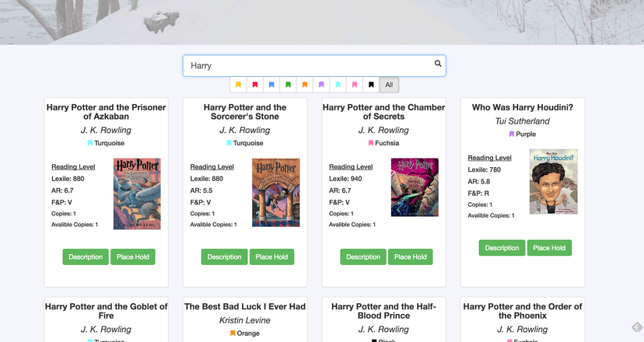This screenshot has height=342, width=644.
Task: Click the search magnifier icon
Action: tap(438, 63)
